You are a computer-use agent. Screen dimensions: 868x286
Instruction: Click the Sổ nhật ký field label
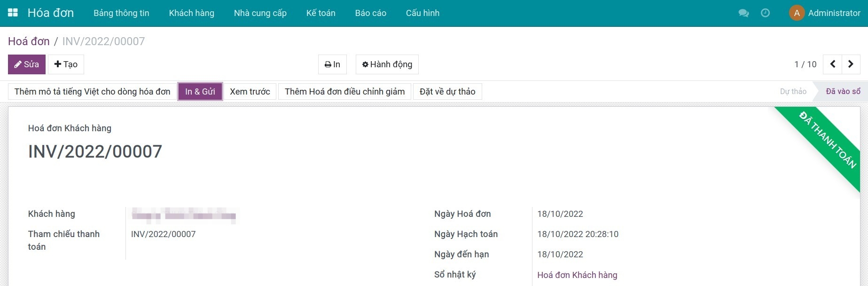click(x=455, y=275)
